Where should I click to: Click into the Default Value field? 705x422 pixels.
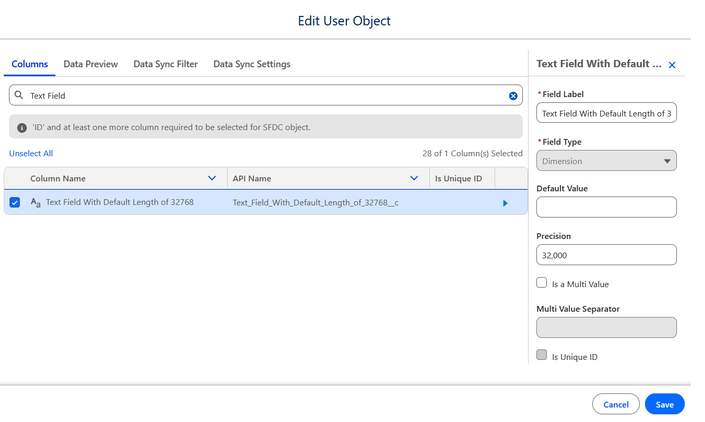[x=606, y=207]
